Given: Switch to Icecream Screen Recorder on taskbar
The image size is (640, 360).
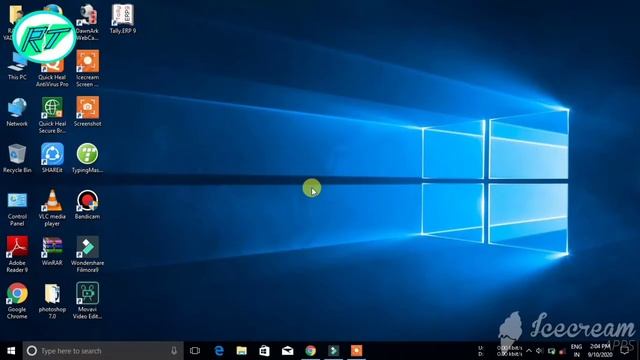Looking at the screenshot, I should click(356, 351).
